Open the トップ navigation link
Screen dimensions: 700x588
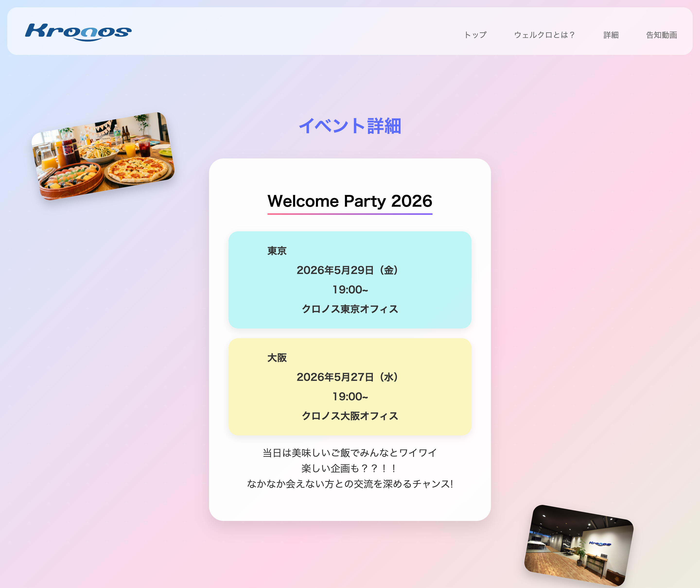475,35
